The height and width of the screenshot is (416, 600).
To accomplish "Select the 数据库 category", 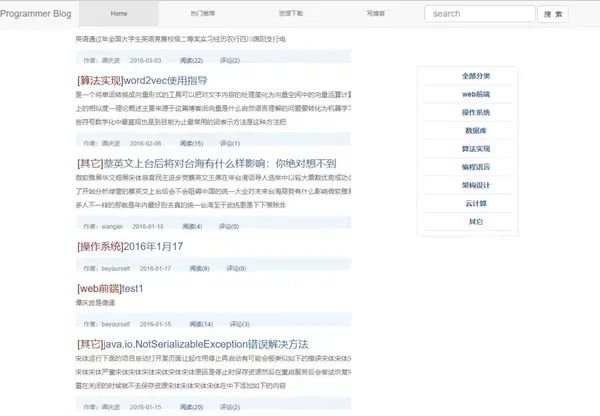I will click(476, 131).
